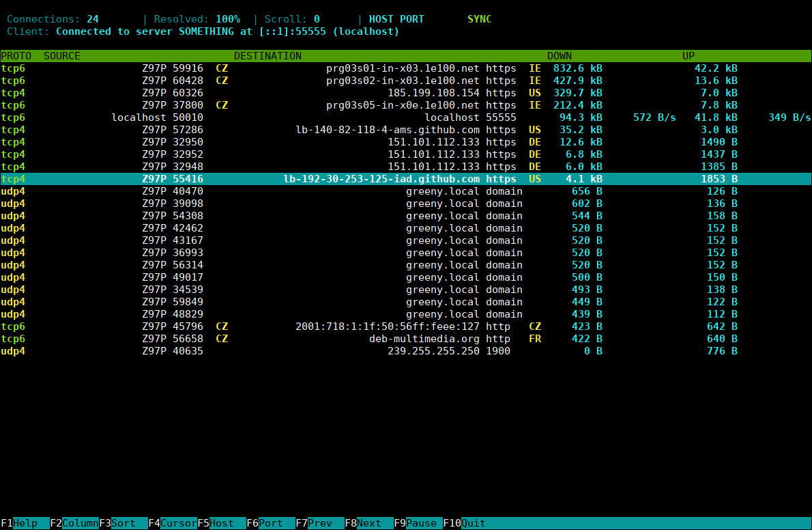Screen dimensions: 812x530
Task: Select udp4 row with source port 42462
Action: [406, 228]
